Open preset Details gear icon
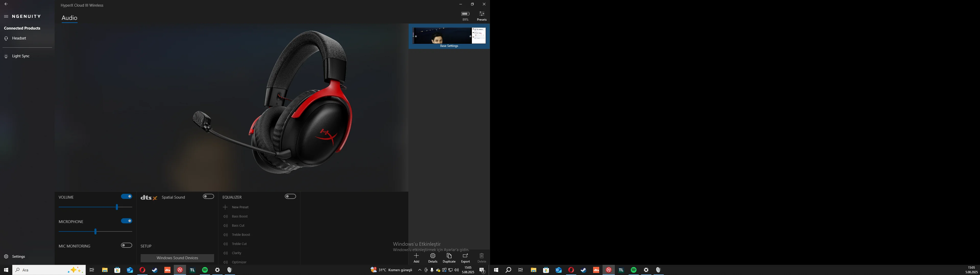 [433, 256]
